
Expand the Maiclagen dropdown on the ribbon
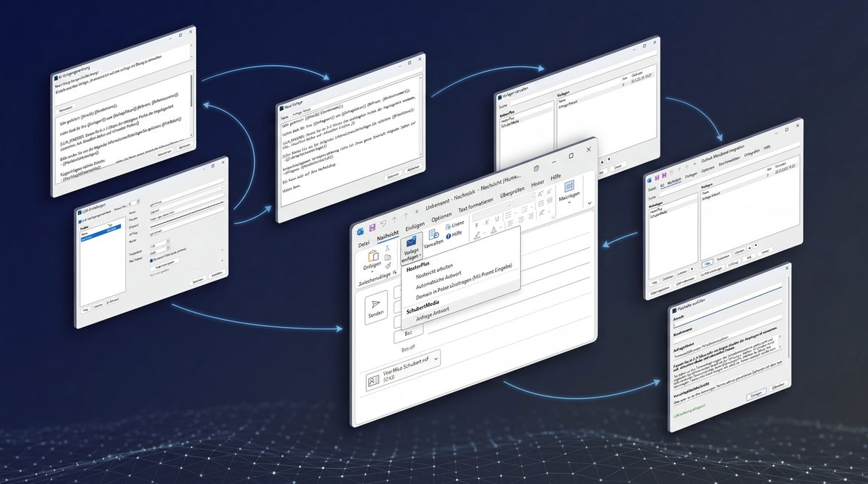click(569, 202)
